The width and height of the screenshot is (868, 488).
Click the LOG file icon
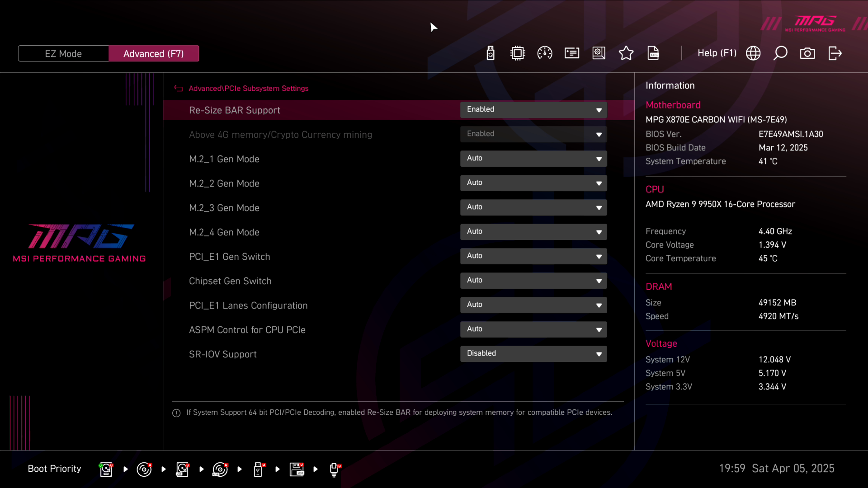653,53
